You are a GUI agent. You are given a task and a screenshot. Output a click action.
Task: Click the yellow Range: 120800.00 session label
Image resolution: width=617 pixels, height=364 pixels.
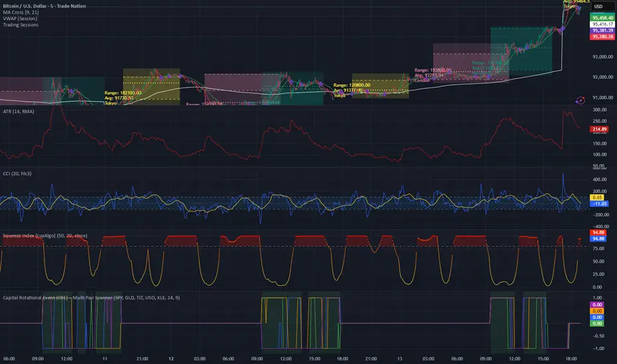point(352,85)
